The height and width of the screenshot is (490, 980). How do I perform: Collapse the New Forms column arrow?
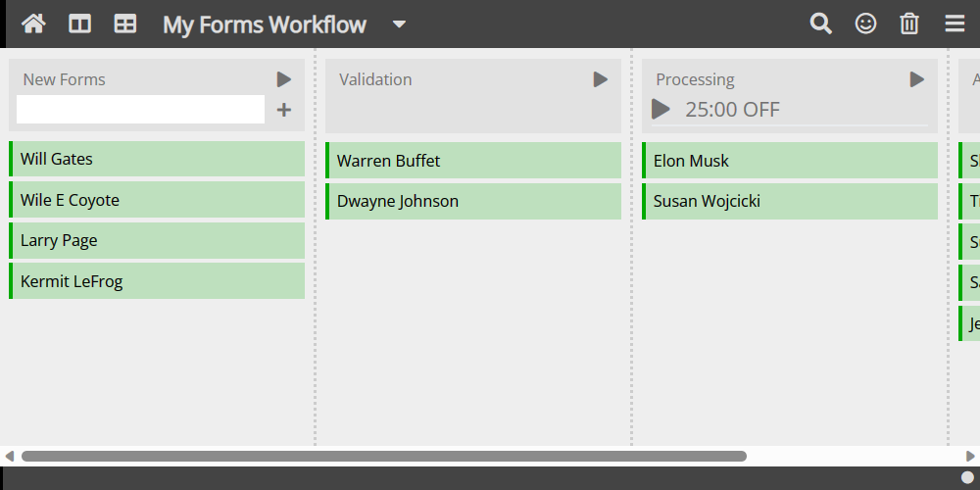tap(284, 79)
